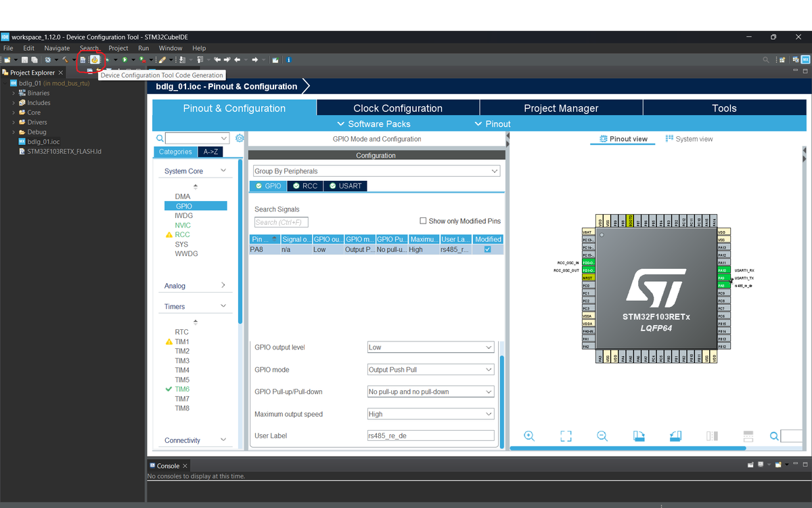Image resolution: width=812 pixels, height=508 pixels.
Task: Switch to Tools tab
Action: [724, 108]
